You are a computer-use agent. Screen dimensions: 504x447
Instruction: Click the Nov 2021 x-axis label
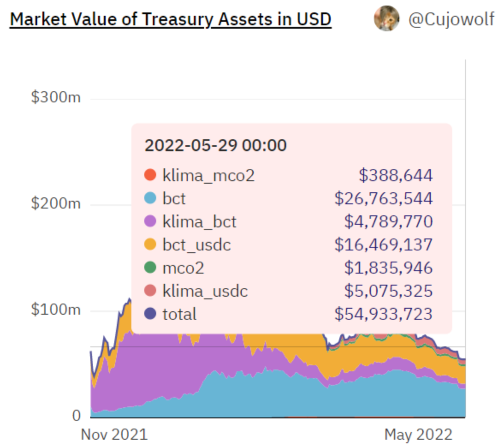(114, 435)
